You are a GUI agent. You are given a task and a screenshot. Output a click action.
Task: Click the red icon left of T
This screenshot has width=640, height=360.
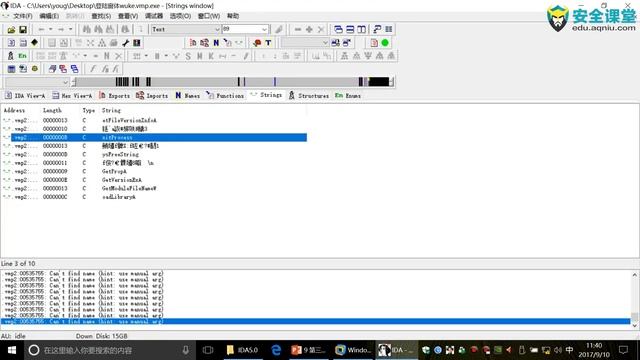tap(257, 42)
